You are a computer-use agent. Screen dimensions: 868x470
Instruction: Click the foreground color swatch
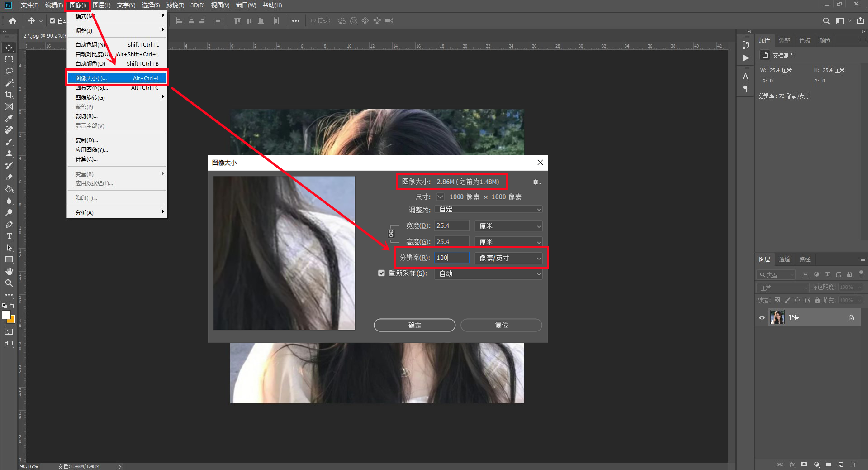point(6,315)
